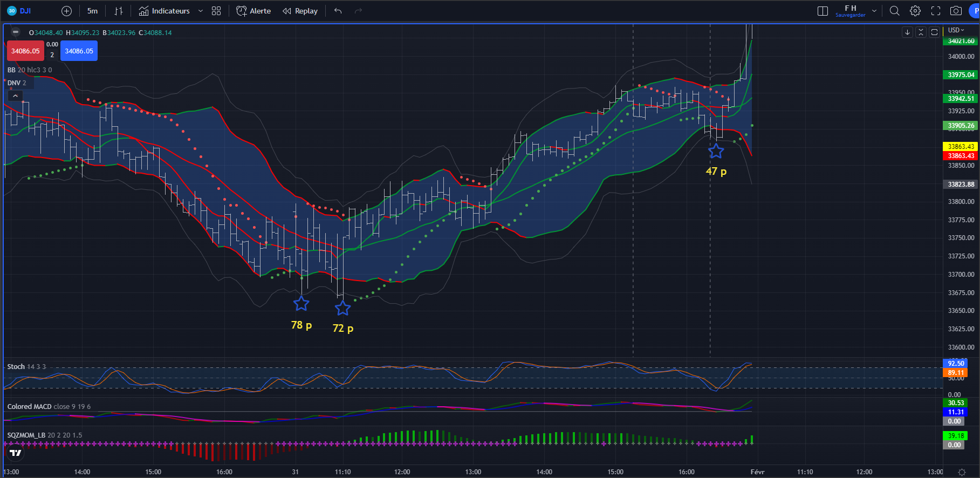Select the DNV 2 indicator legend
Screen dimensions: 980x478
[x=17, y=83]
